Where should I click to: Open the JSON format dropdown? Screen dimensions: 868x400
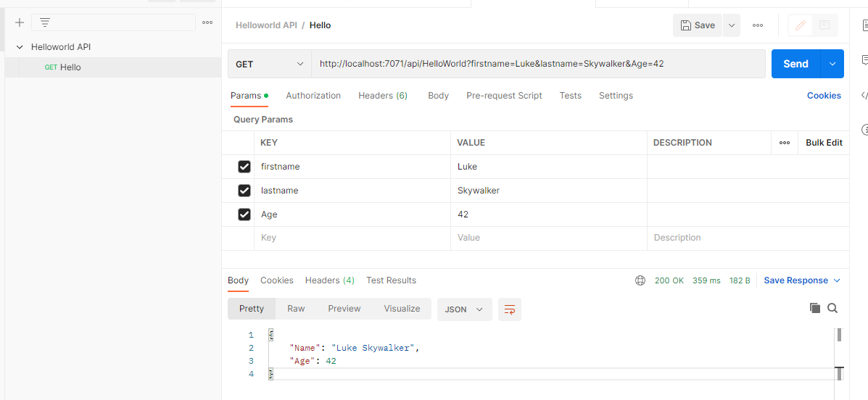tap(464, 309)
